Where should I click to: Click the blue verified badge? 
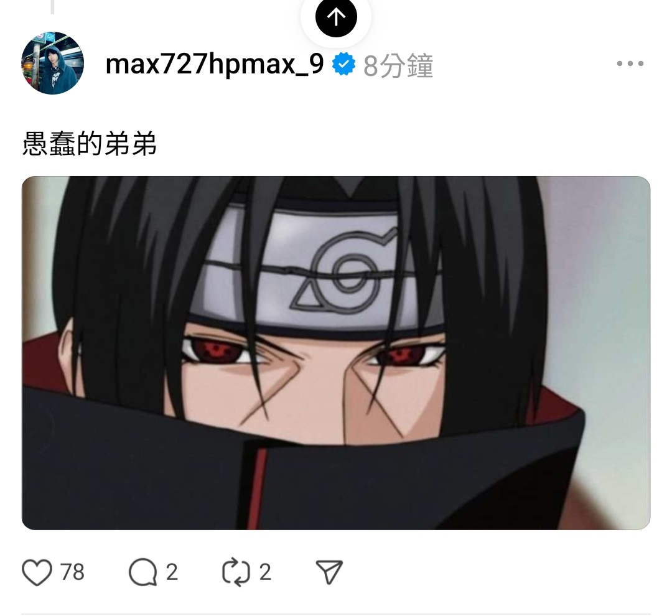click(x=343, y=64)
